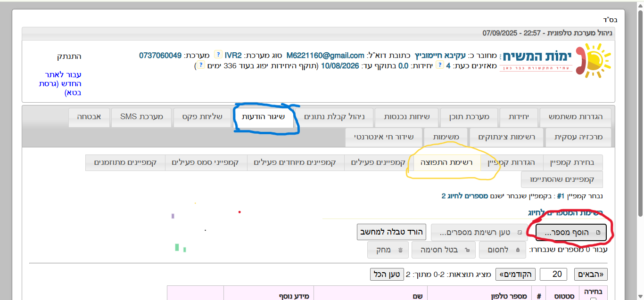Open the רשימת התפוצה sub-tab
The height and width of the screenshot is (300, 644).
446,162
